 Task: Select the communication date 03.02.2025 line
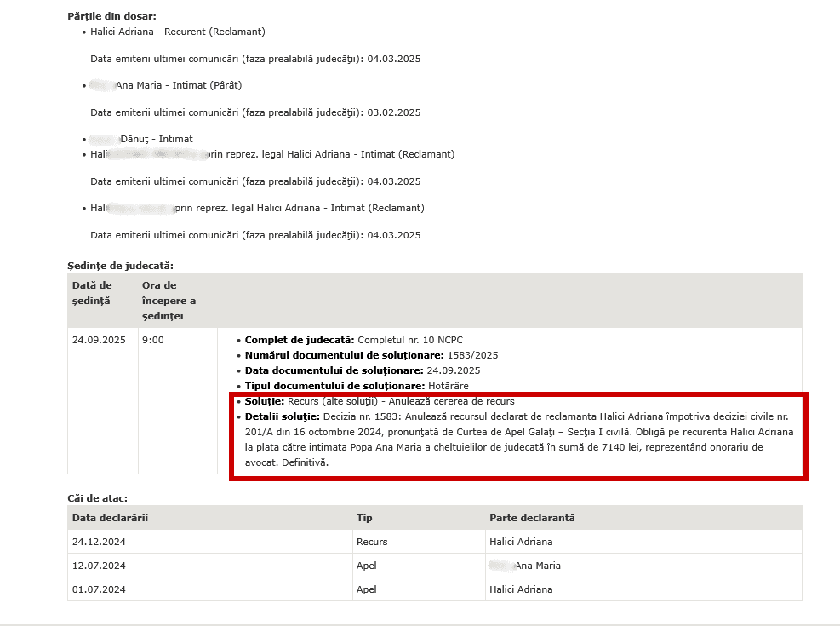point(255,112)
